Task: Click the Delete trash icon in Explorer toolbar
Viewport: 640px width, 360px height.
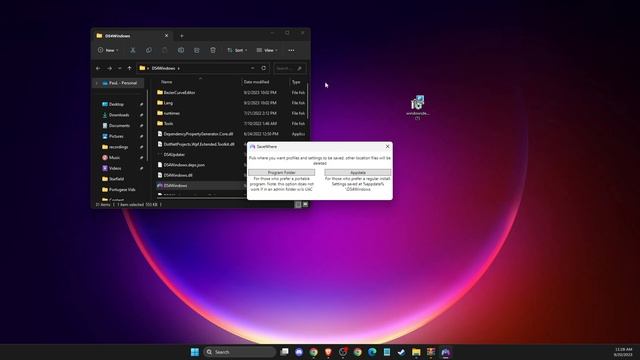Action: pos(213,50)
